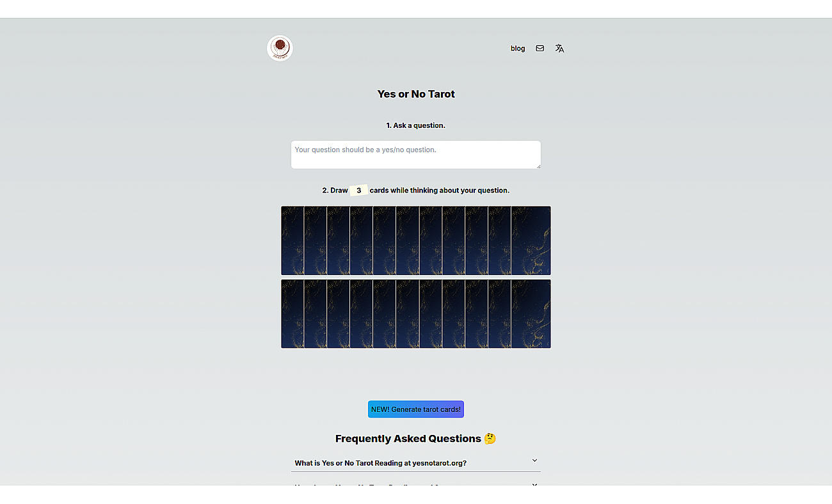Click the number of cards field showing 3
Screen dimensions: 832x504
point(358,190)
